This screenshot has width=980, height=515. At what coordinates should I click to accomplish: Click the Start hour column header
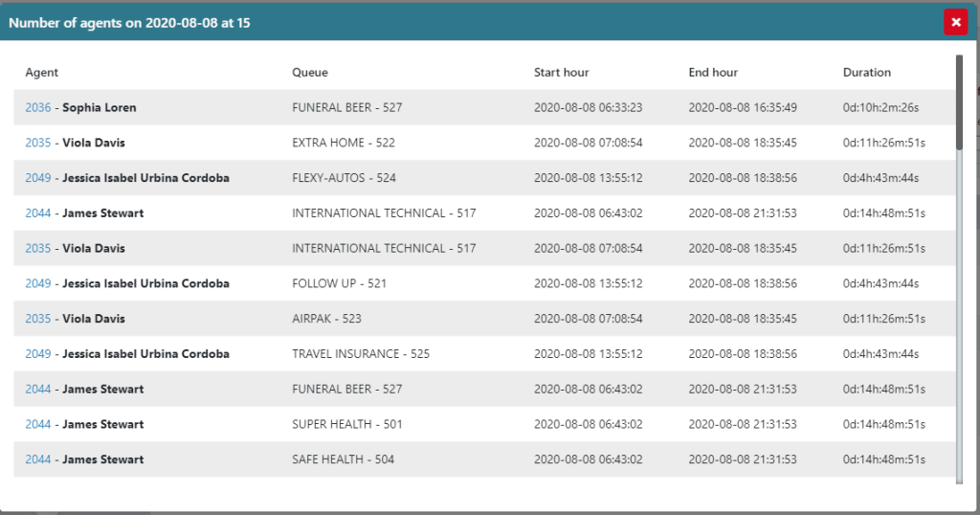click(561, 73)
